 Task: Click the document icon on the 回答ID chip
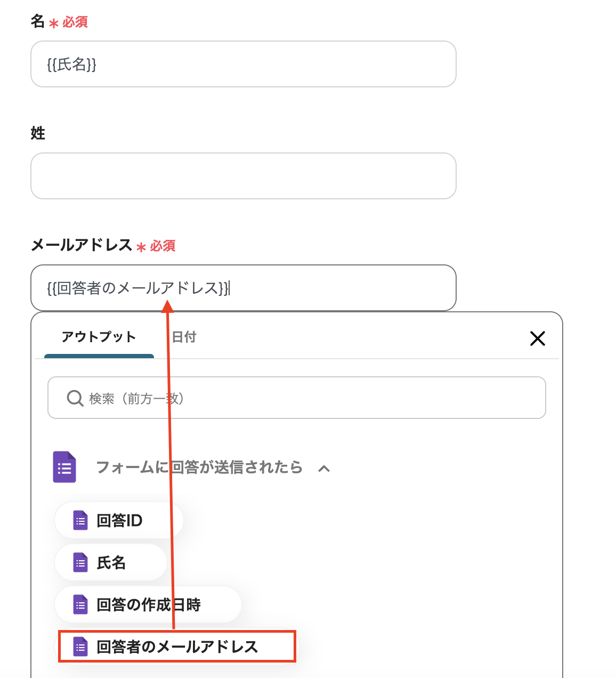click(80, 520)
